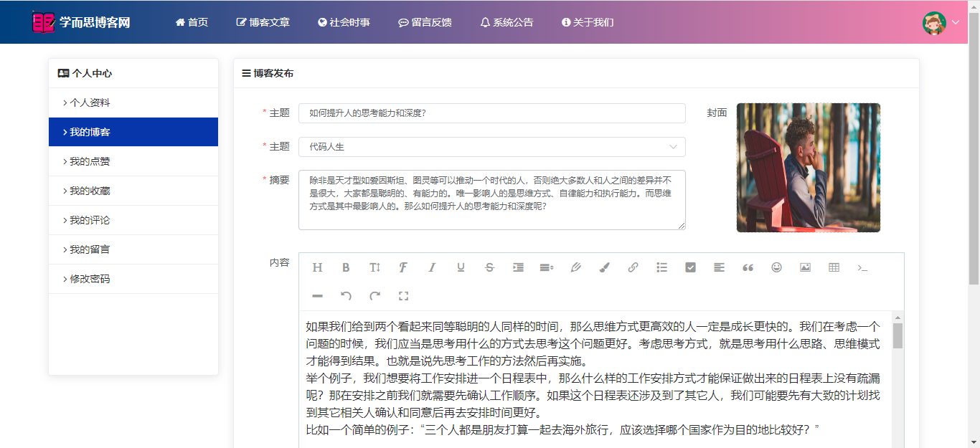Toggle bold formatting in the editor

pos(346,267)
